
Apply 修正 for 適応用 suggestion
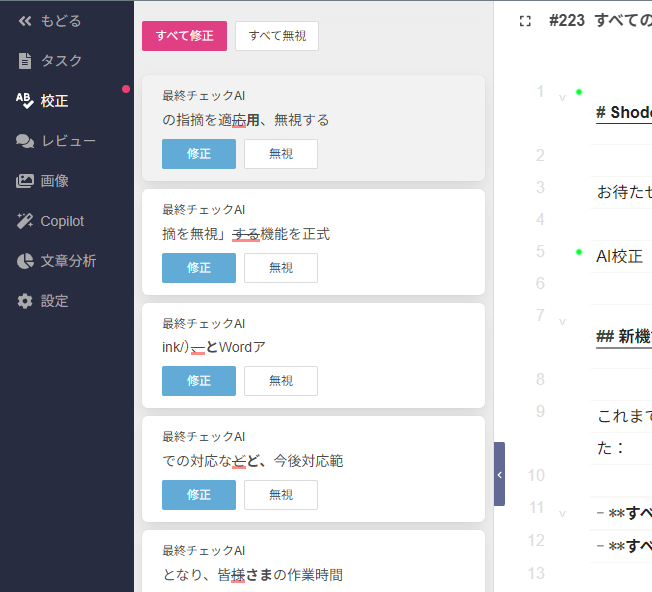(199, 154)
